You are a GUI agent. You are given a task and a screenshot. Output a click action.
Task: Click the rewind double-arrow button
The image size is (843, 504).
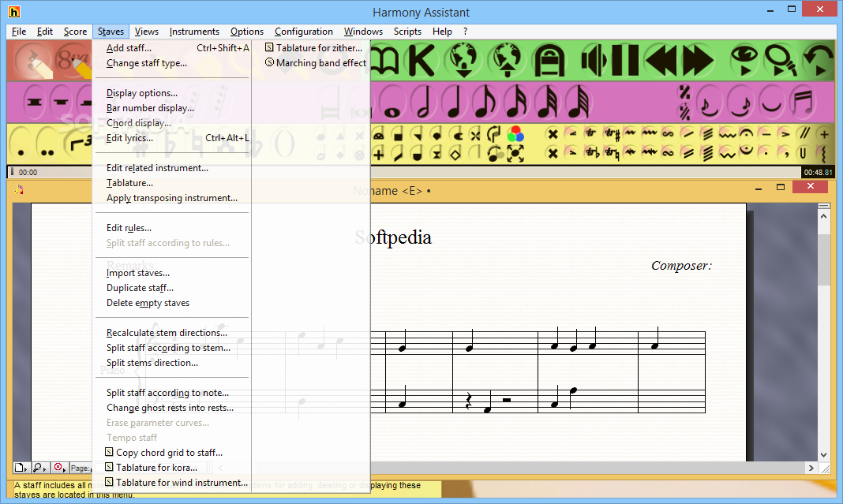pos(660,60)
